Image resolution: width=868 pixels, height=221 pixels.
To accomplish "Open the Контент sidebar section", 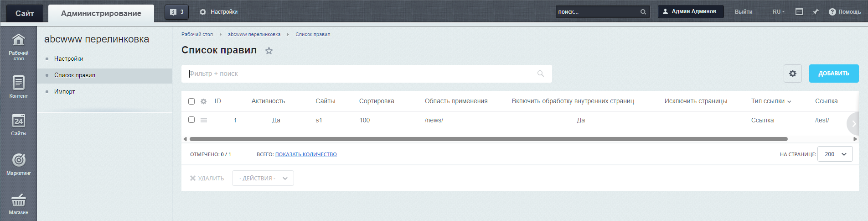I will tap(18, 87).
